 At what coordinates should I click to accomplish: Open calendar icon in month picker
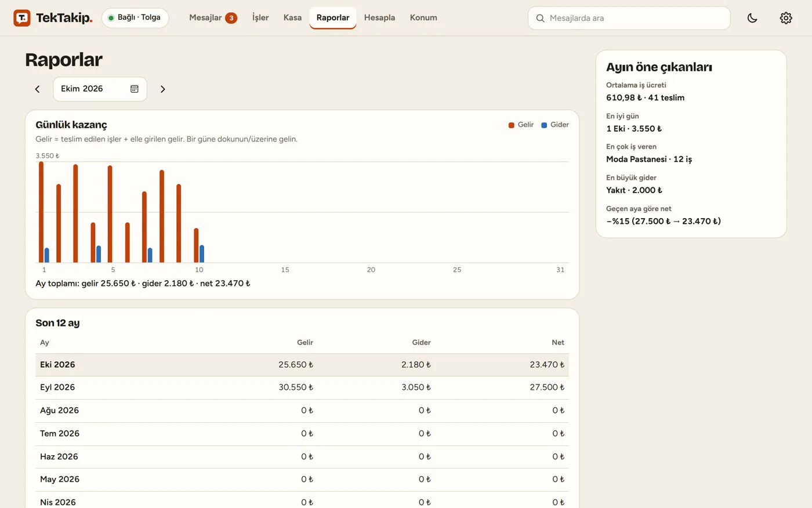pyautogui.click(x=135, y=89)
